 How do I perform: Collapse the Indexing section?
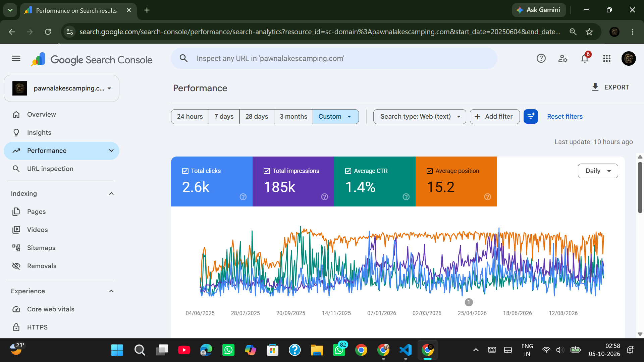[111, 194]
